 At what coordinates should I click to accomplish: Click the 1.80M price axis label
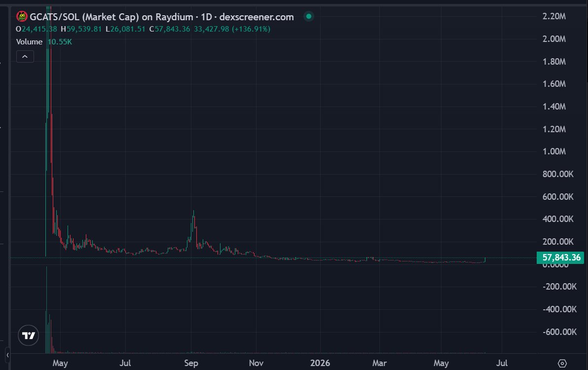pyautogui.click(x=554, y=62)
